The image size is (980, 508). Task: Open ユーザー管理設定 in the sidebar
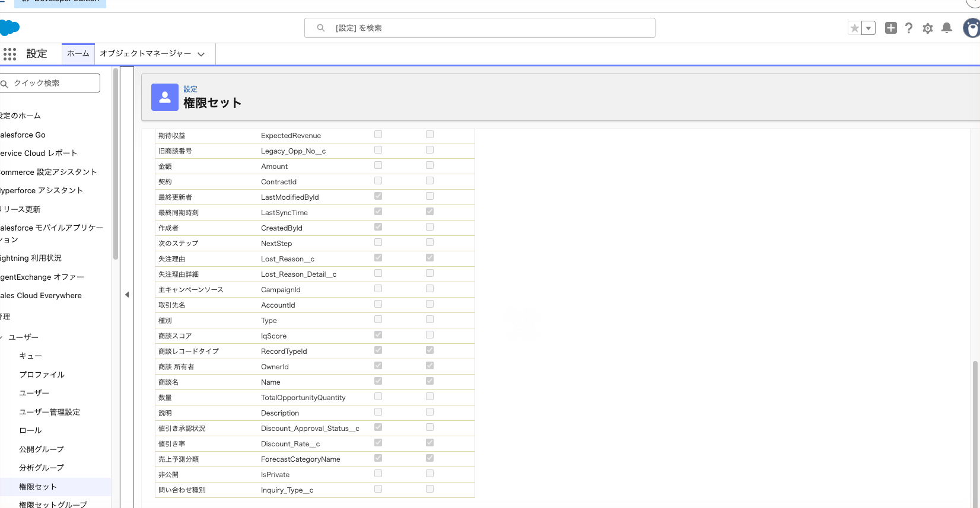[x=49, y=412]
